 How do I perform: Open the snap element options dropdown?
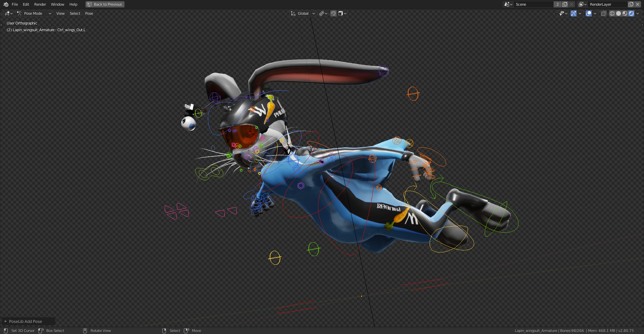[342, 13]
